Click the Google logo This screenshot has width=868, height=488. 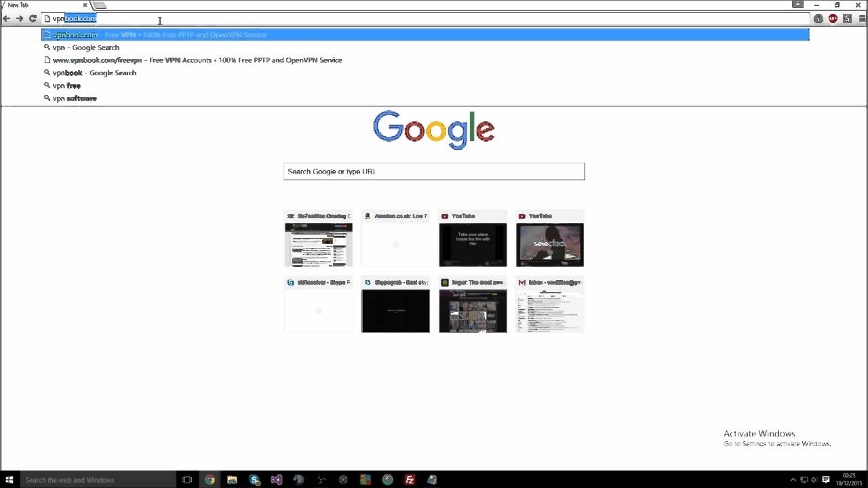(x=434, y=129)
